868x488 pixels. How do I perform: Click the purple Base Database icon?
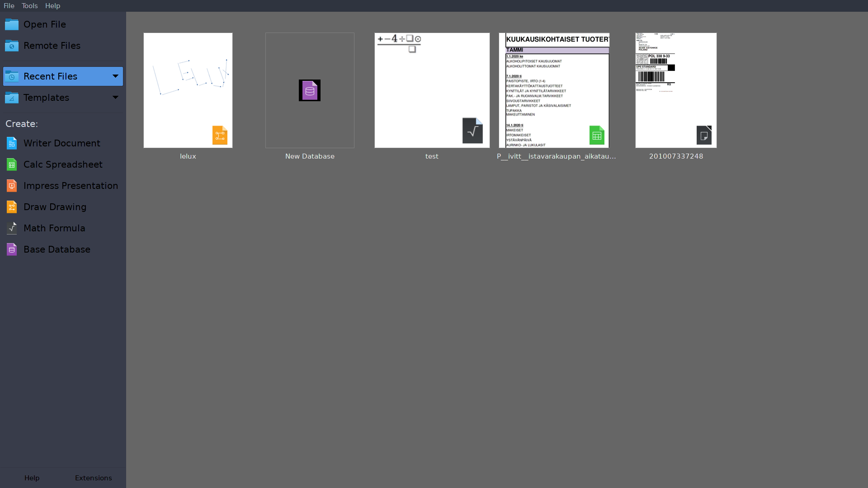12,249
